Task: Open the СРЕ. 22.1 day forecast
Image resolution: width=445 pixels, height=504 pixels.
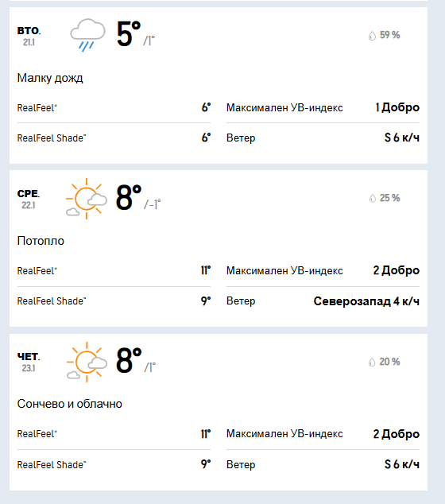Action: (x=29, y=199)
